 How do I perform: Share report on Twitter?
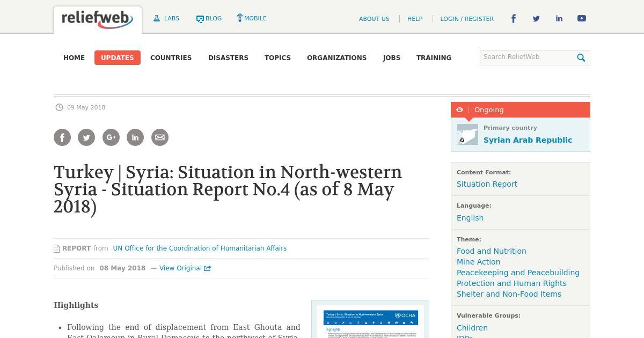point(86,137)
